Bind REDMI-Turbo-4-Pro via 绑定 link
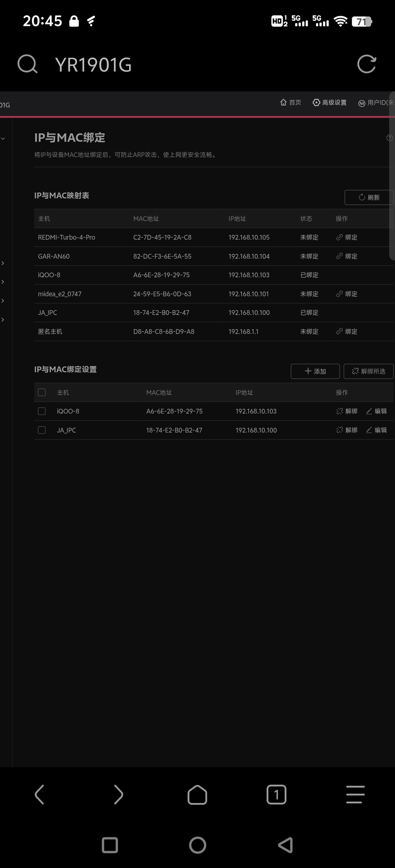Screen dimensions: 395x868 [x=347, y=237]
